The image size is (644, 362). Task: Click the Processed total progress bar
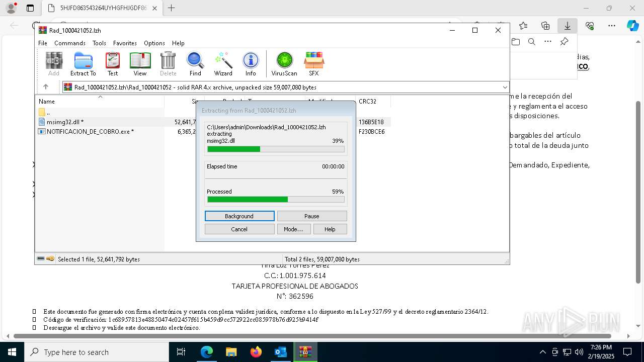click(276, 200)
